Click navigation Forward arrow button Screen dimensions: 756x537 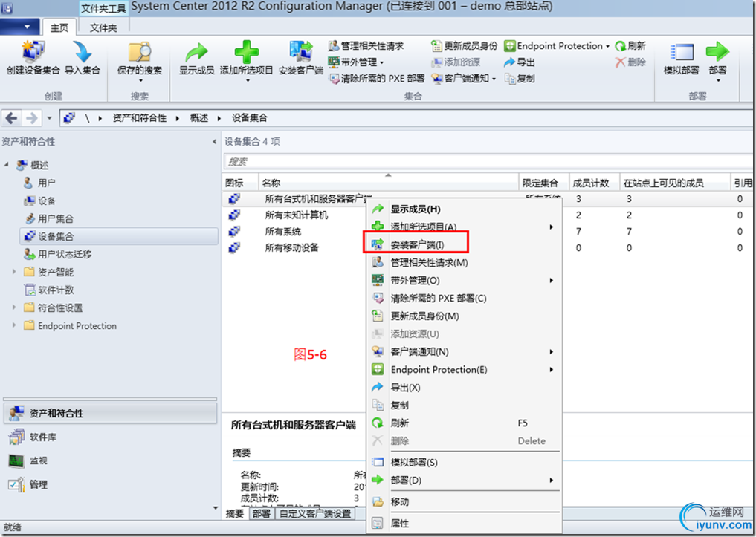point(31,118)
